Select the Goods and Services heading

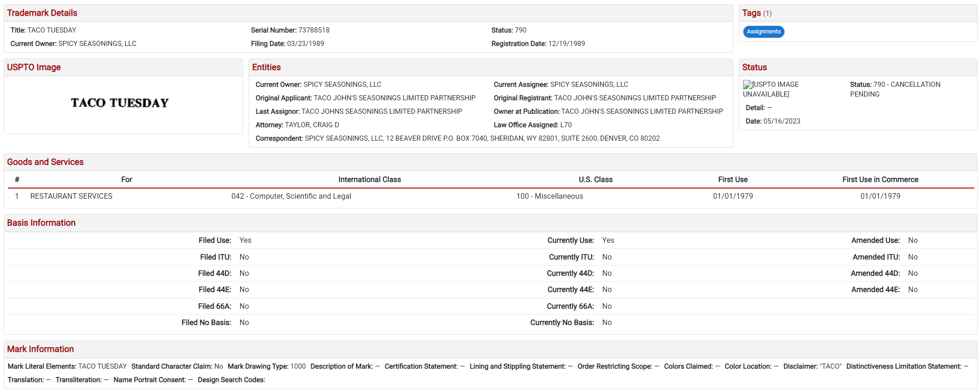pos(45,162)
